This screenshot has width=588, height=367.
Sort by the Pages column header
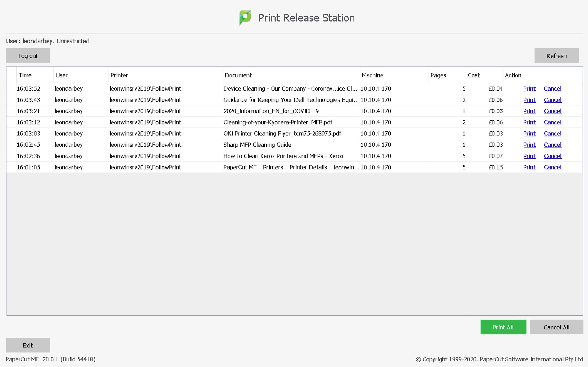pyautogui.click(x=438, y=75)
